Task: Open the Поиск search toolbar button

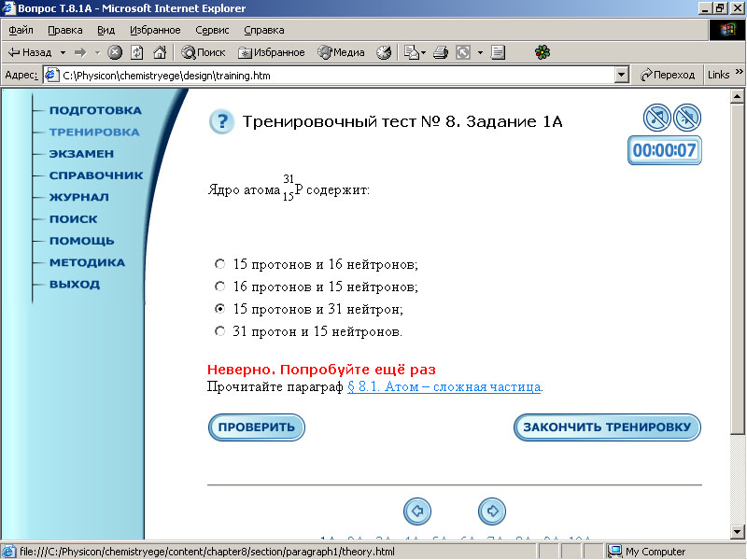Action: point(204,52)
